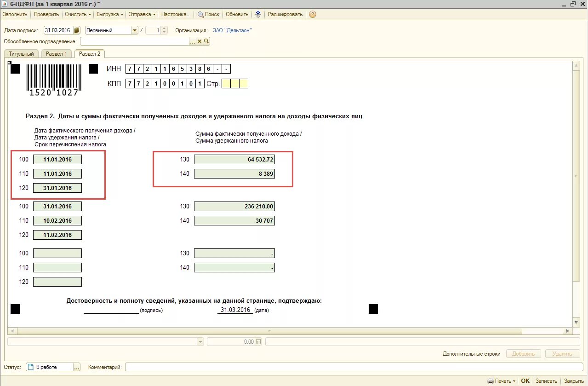Screen dimensions: 588x386
Task: Select line 130 amount 64 532,72
Action: click(234, 160)
